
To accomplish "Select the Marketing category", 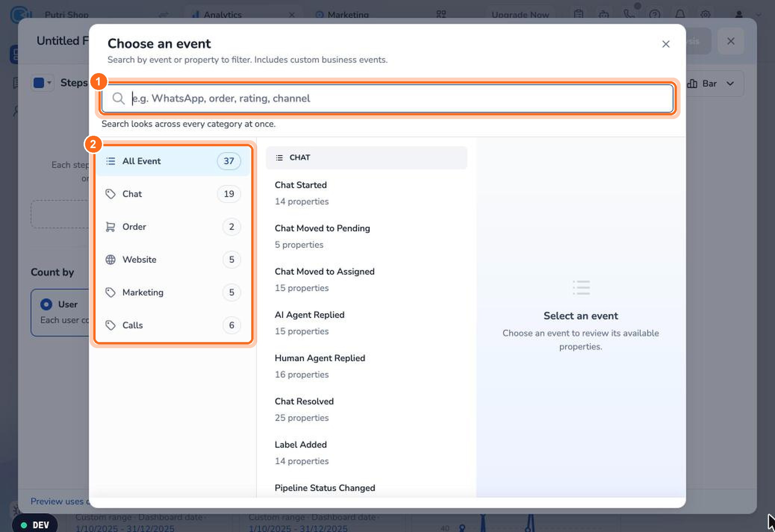I will 173,292.
